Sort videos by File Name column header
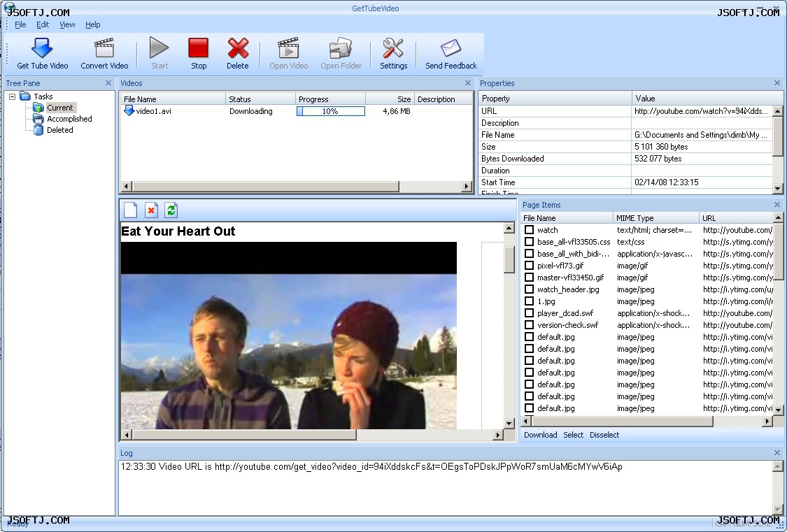The height and width of the screenshot is (532, 787). click(173, 99)
